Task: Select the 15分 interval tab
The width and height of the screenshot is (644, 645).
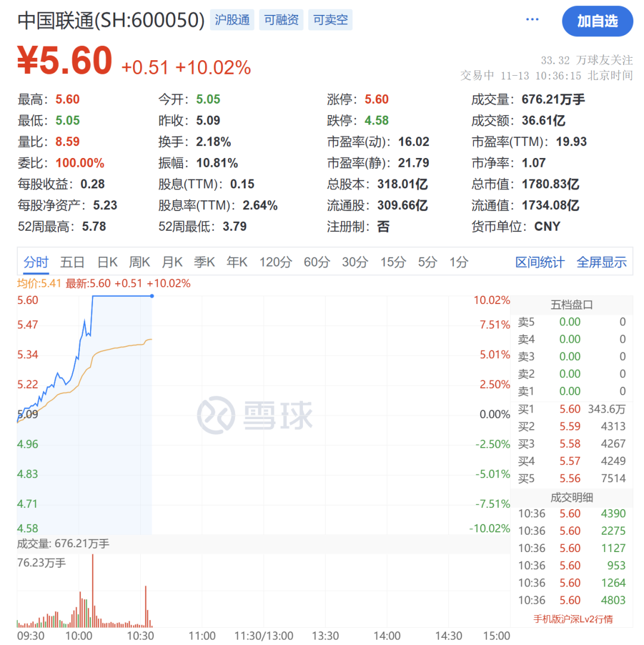Action: [393, 262]
